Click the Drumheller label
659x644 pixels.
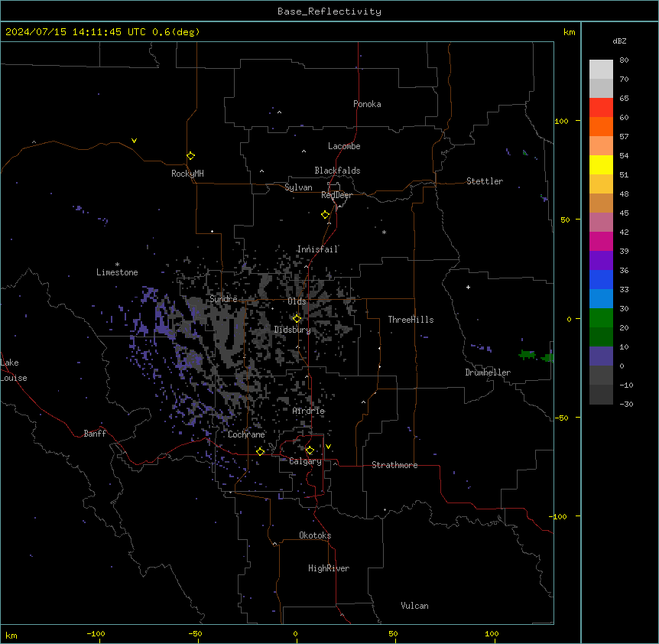[x=488, y=372]
